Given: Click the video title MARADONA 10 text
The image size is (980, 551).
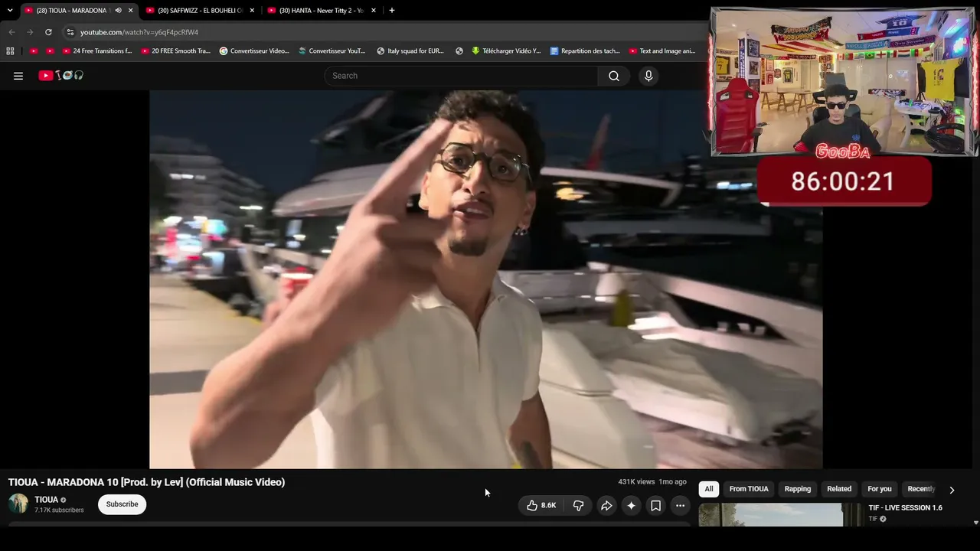Looking at the screenshot, I should [146, 482].
